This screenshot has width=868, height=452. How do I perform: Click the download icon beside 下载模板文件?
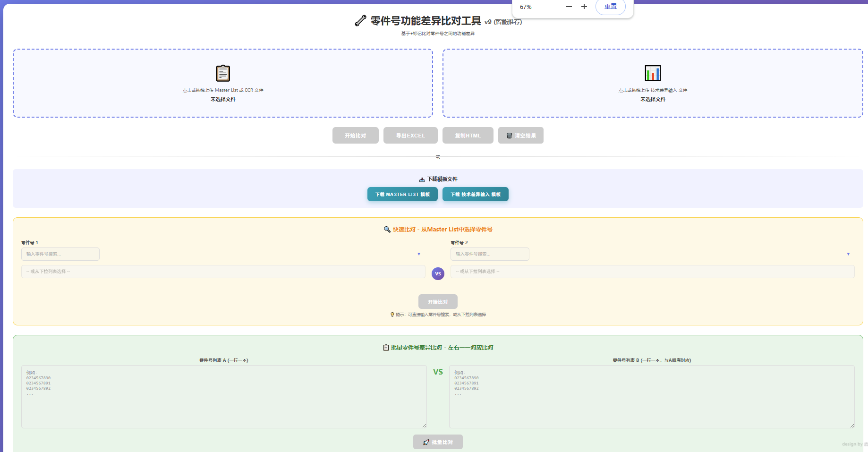coord(422,179)
